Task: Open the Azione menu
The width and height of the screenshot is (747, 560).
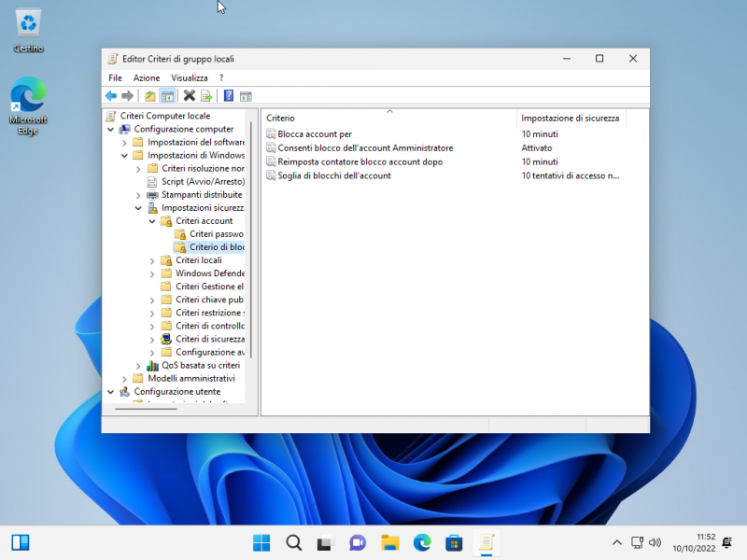Action: tap(147, 77)
